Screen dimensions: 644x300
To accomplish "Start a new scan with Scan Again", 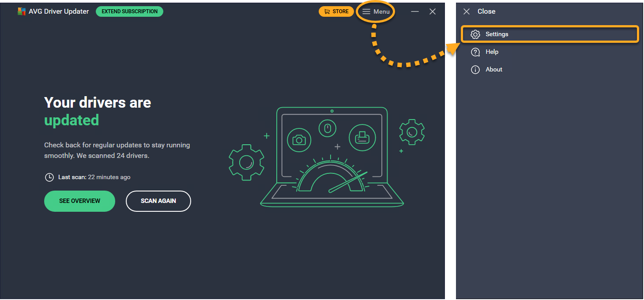I will coord(158,201).
